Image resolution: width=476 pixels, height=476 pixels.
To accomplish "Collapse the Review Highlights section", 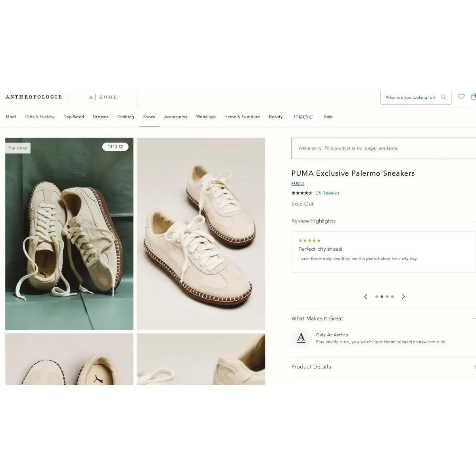I will pos(474,221).
